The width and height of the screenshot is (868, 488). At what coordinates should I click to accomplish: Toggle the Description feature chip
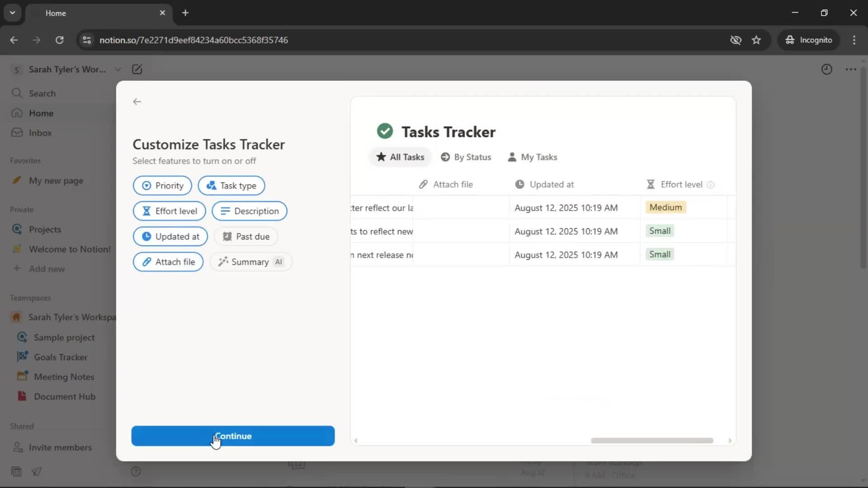click(250, 211)
